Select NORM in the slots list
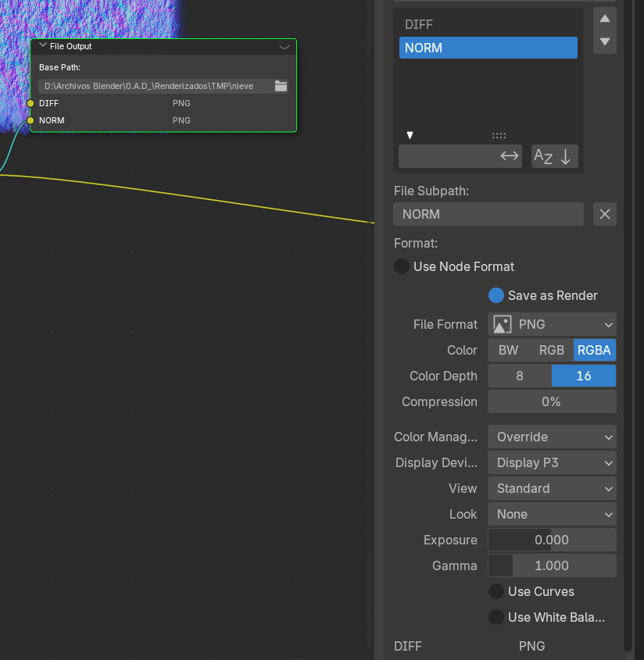 pyautogui.click(x=488, y=48)
